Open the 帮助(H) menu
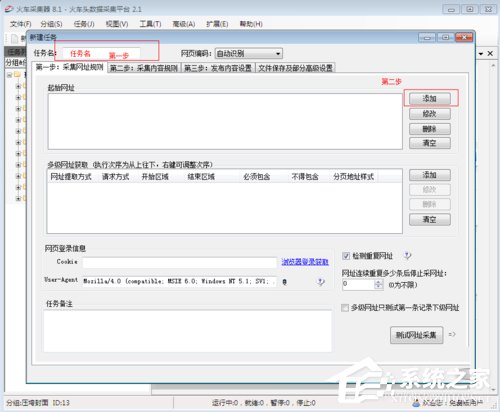 [x=251, y=24]
